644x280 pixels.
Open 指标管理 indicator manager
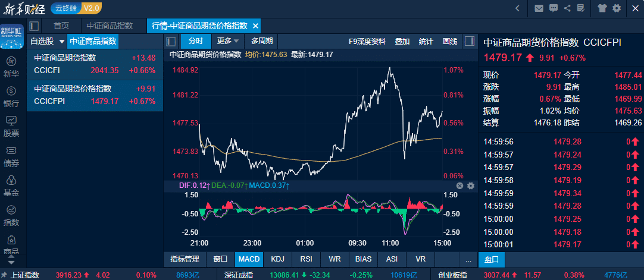(x=185, y=259)
